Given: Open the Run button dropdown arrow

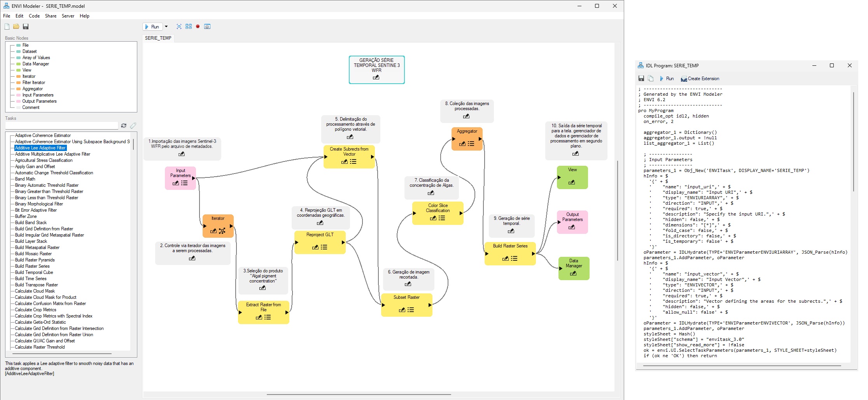Looking at the screenshot, I should click(x=166, y=26).
